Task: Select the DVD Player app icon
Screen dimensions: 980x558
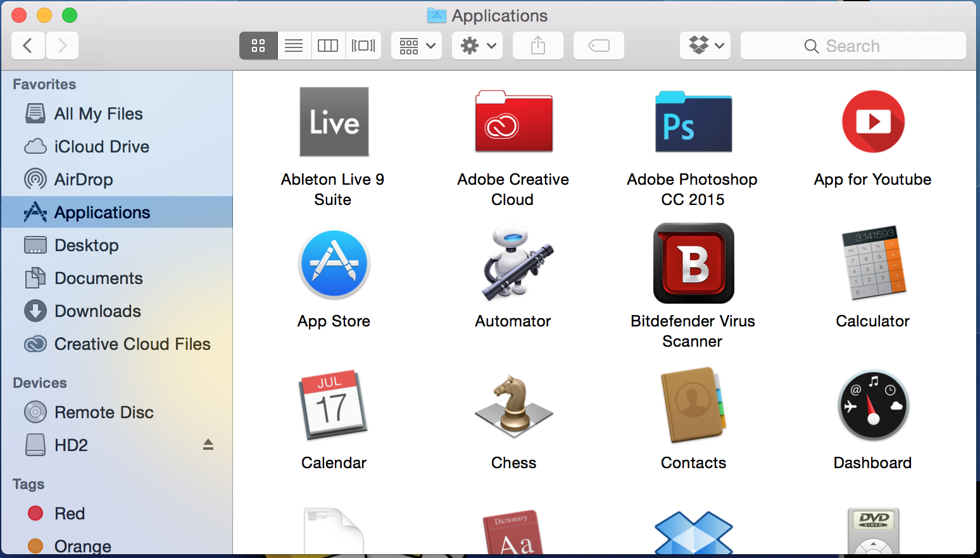Action: coord(873,531)
